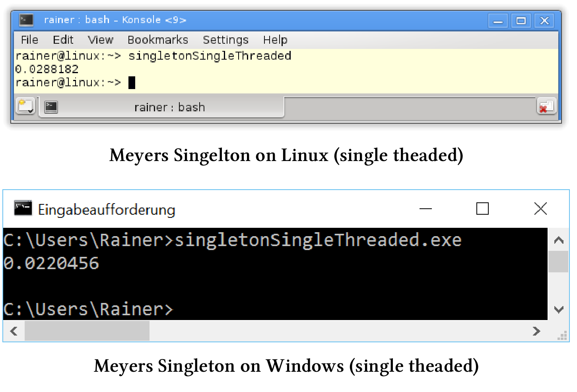
Task: Click the Konsole output value 0.0288182
Action: pos(47,69)
